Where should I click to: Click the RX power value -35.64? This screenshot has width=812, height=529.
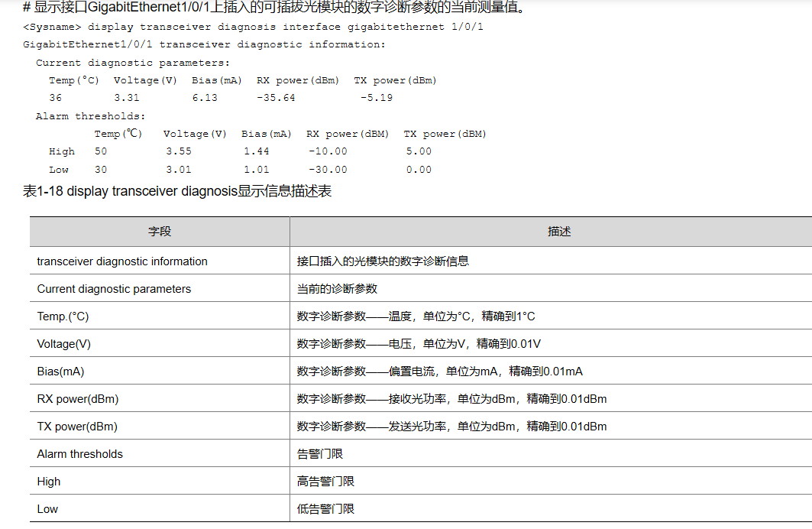pyautogui.click(x=276, y=97)
